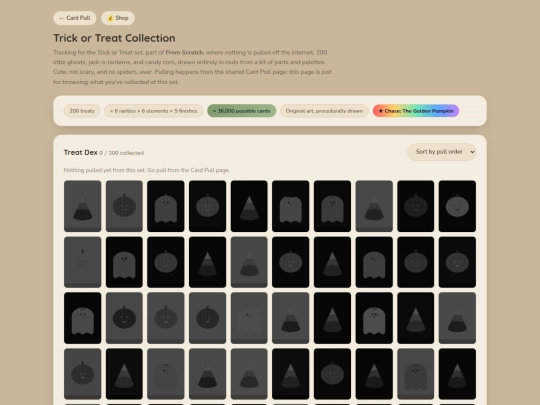The width and height of the screenshot is (540, 405).
Task: Select third-row first card, black ghost
Action: pos(83,318)
